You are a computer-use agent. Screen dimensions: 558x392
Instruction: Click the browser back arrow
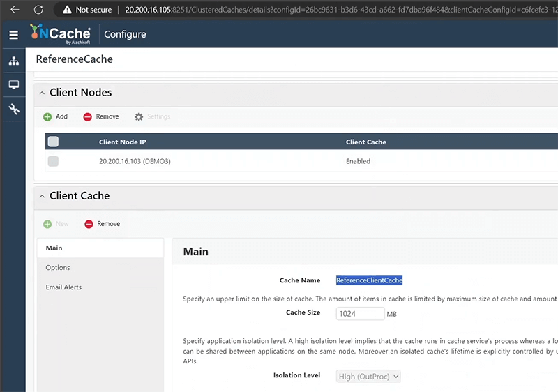15,10
